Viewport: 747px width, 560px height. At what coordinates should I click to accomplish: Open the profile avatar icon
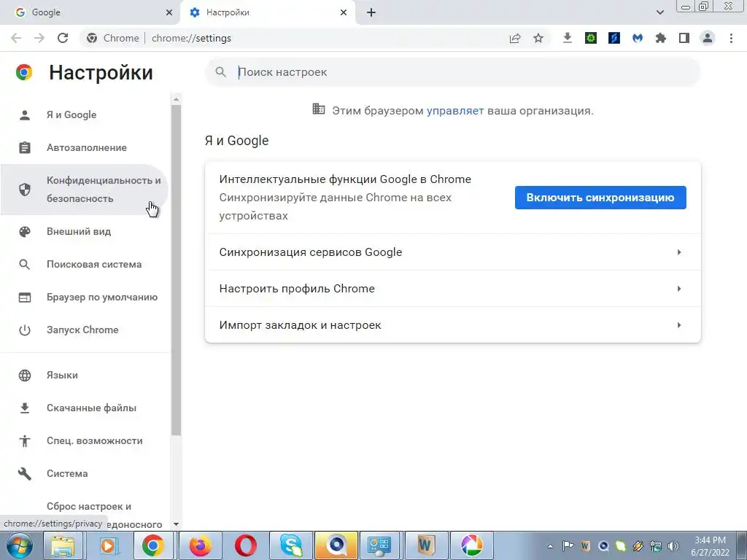(x=708, y=38)
